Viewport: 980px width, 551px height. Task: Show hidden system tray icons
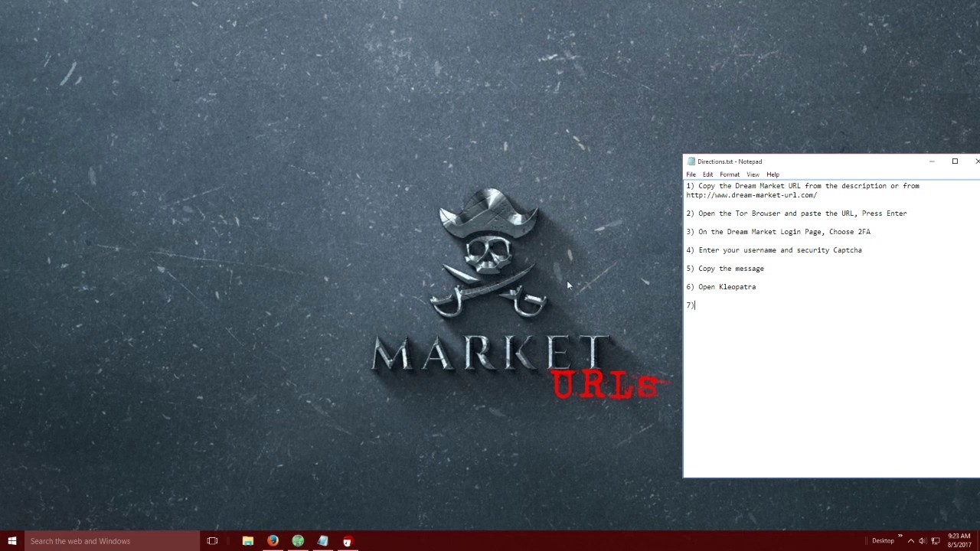(x=910, y=541)
